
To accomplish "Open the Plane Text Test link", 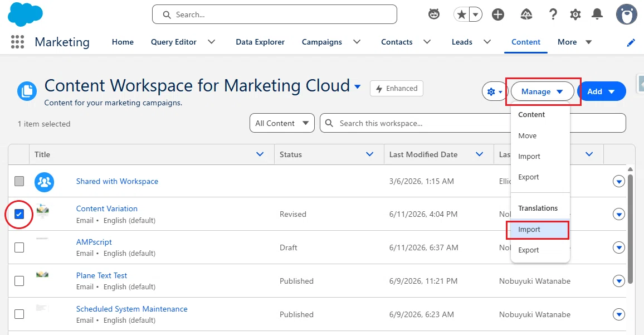I will (x=101, y=275).
